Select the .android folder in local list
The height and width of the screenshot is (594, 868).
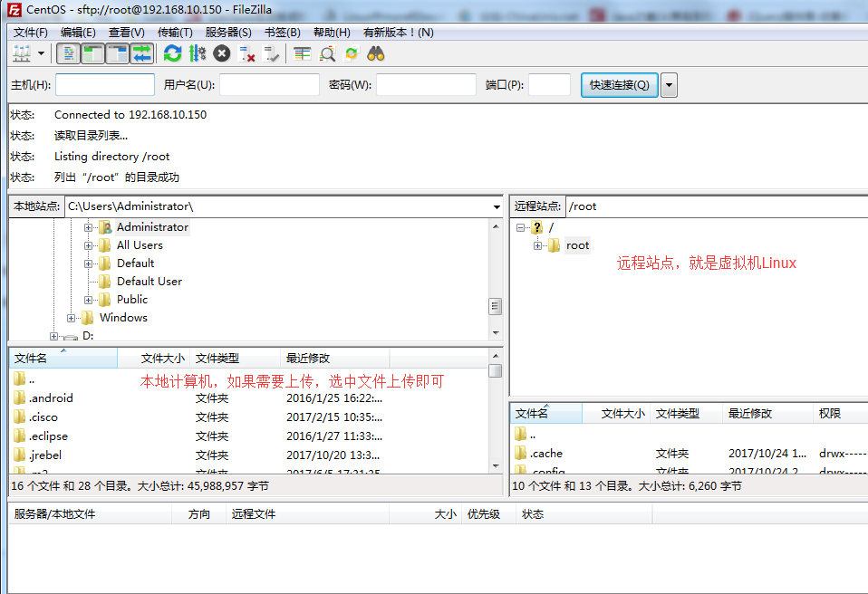[x=51, y=398]
